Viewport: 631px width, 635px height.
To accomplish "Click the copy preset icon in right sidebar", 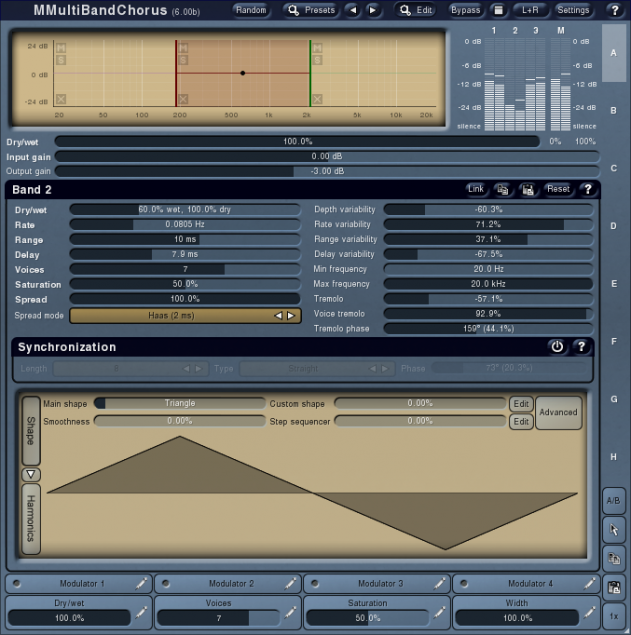I will [614, 559].
